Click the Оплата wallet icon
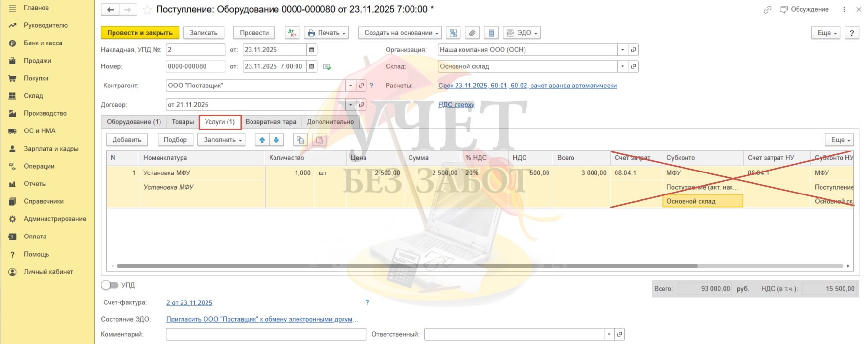 [13, 236]
